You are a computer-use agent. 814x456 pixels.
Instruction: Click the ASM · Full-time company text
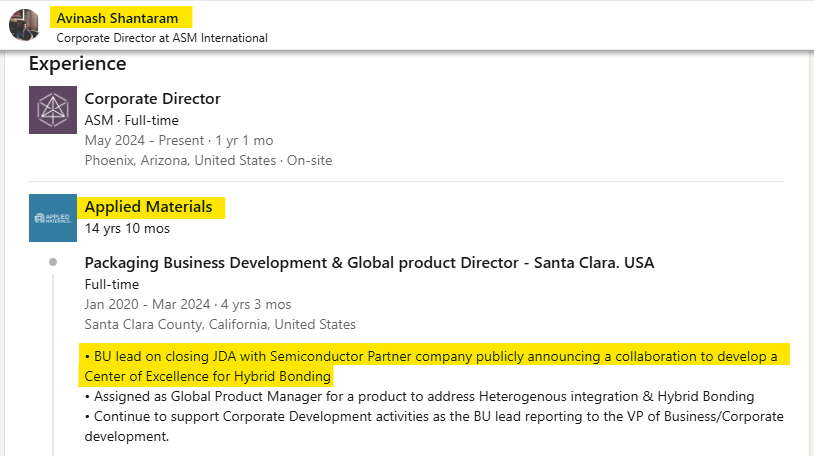[132, 120]
